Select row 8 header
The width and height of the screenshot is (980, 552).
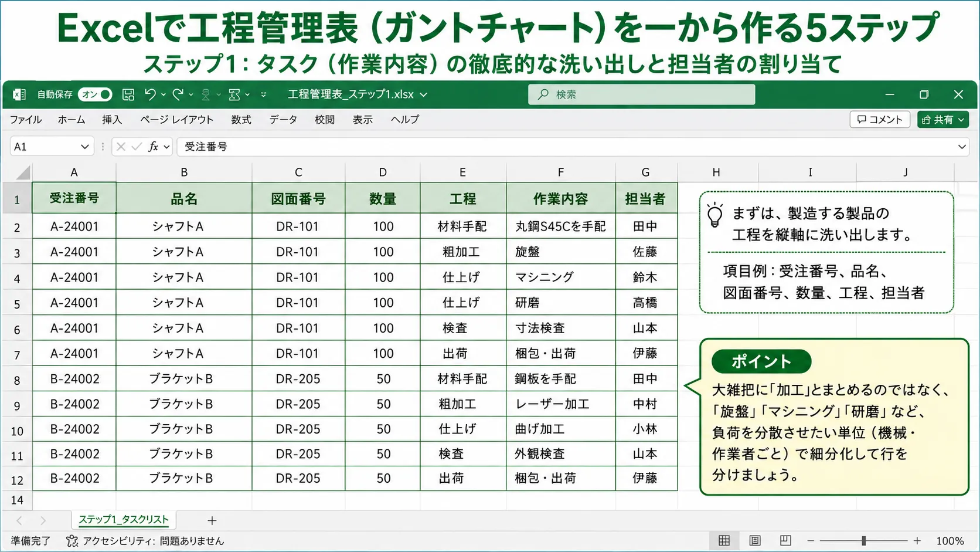17,380
